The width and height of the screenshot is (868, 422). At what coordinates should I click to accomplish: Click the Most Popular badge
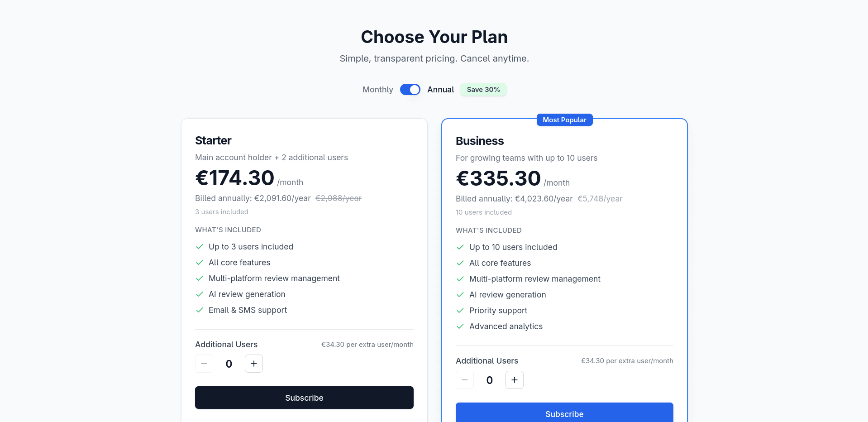click(x=564, y=120)
